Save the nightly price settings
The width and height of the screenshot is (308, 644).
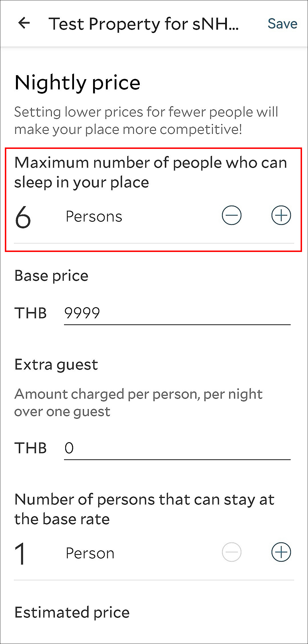(282, 24)
